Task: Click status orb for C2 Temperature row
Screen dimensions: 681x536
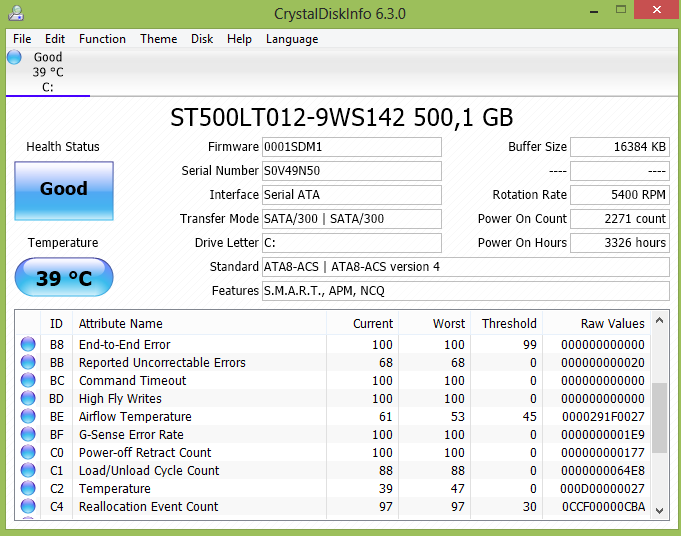Action: click(x=28, y=488)
